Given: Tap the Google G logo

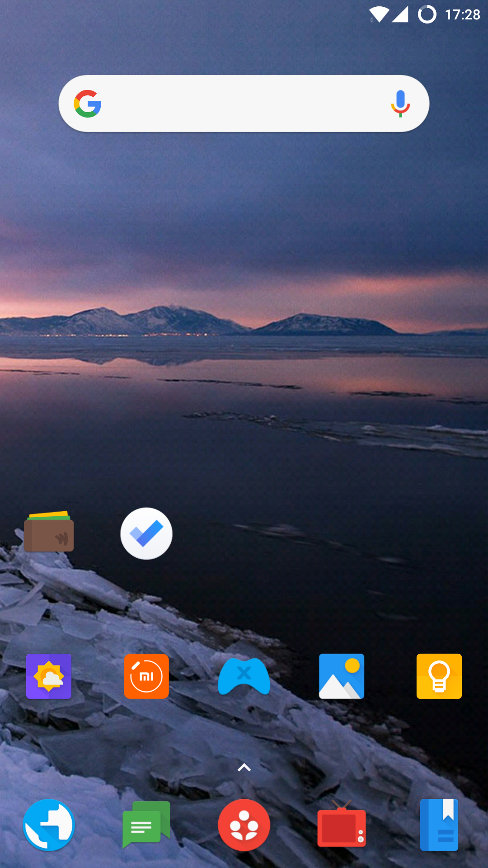Looking at the screenshot, I should click(88, 104).
